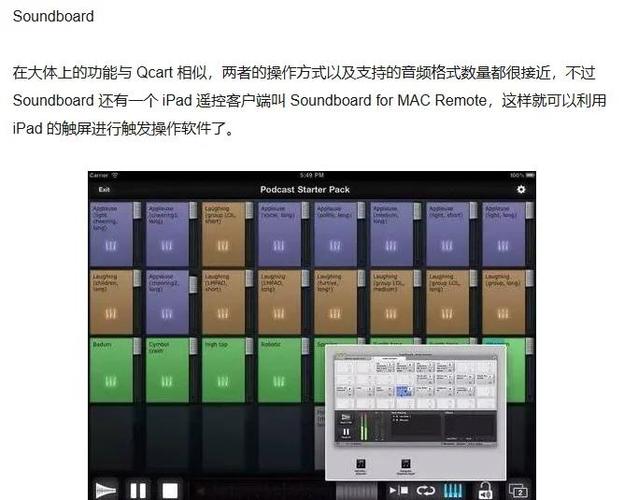The height and width of the screenshot is (500, 624).
Task: Click the 5:49 PM clock in status bar
Action: 312,175
